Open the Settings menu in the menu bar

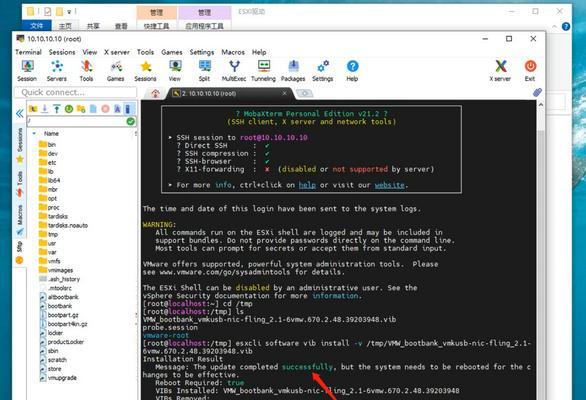tap(202, 52)
